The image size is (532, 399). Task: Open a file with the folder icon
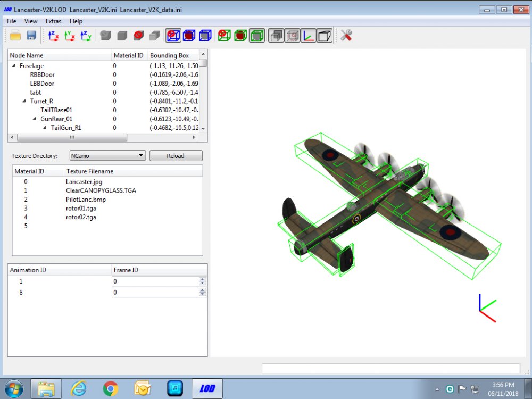point(15,36)
